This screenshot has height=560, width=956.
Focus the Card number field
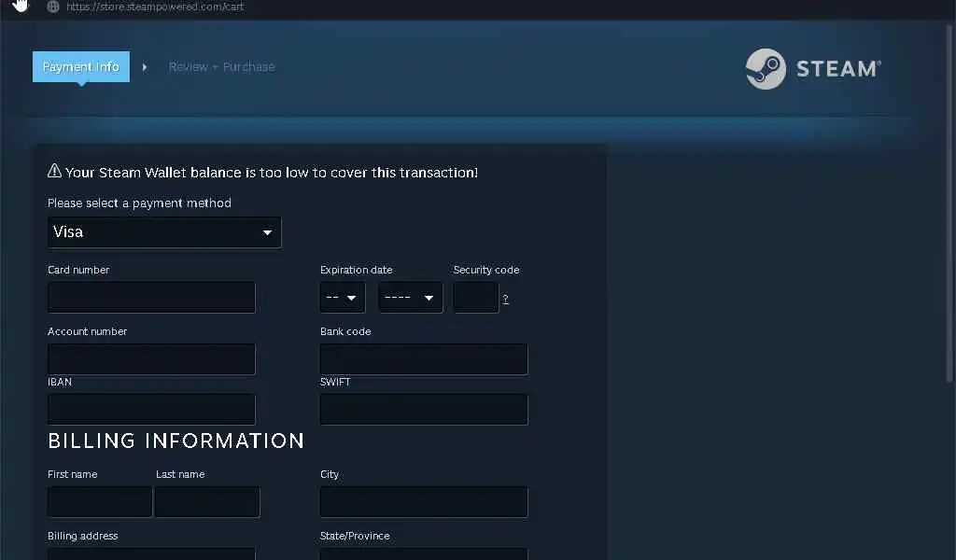(x=151, y=298)
